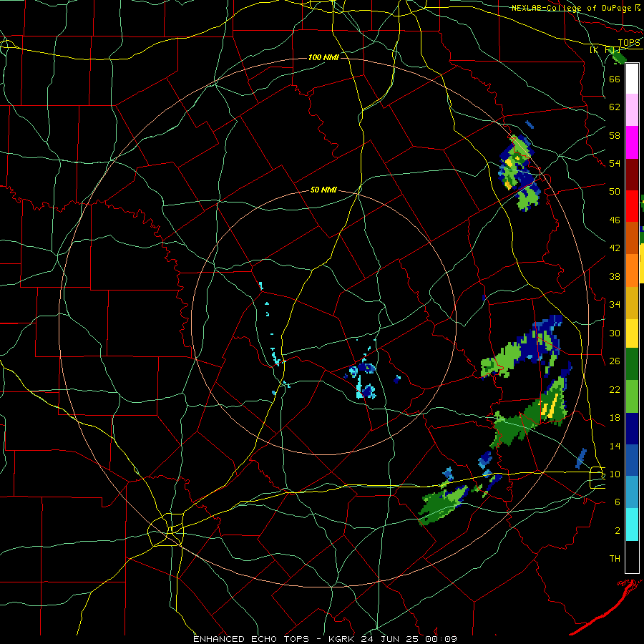This screenshot has height=644, width=644.
Task: Click the '50 NMI' range ring label
Action: tap(323, 190)
